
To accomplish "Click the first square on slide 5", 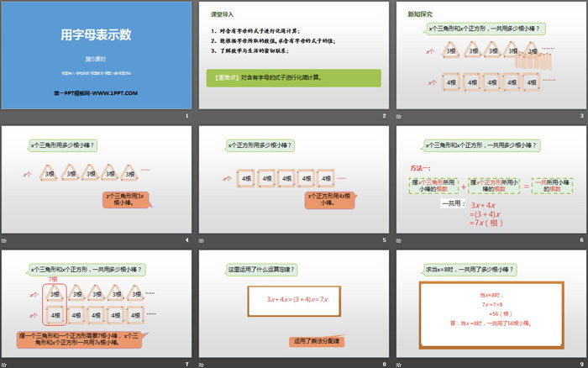I will tap(245, 179).
